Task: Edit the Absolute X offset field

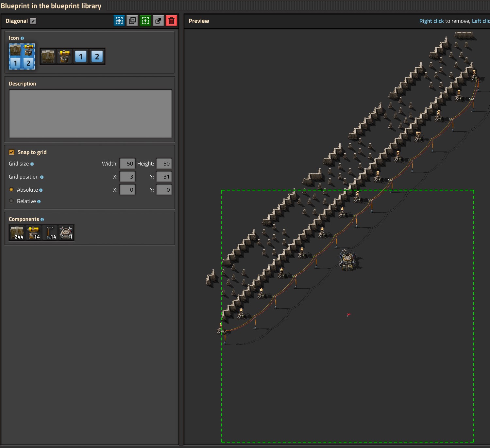Action: point(127,190)
